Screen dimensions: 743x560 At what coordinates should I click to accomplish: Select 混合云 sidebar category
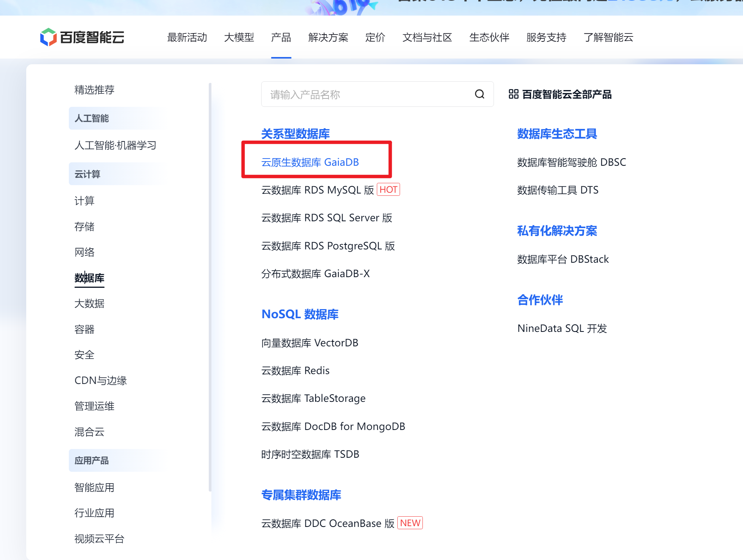[x=89, y=432]
